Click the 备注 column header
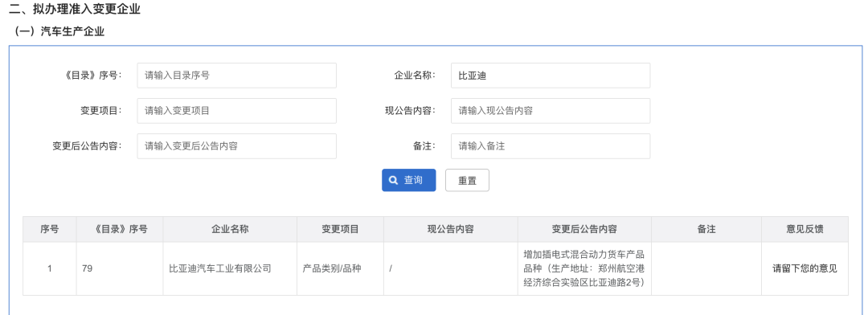The image size is (868, 315). click(x=707, y=229)
